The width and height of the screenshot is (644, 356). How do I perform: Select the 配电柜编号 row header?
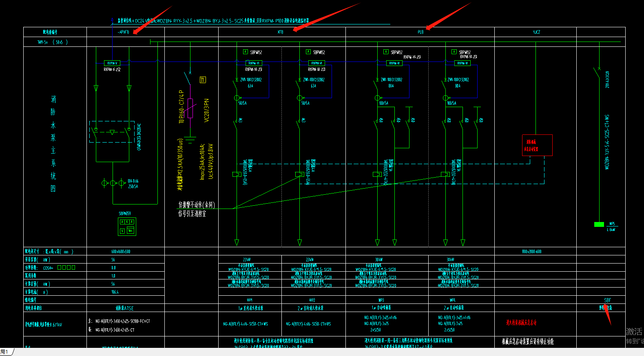pos(50,32)
